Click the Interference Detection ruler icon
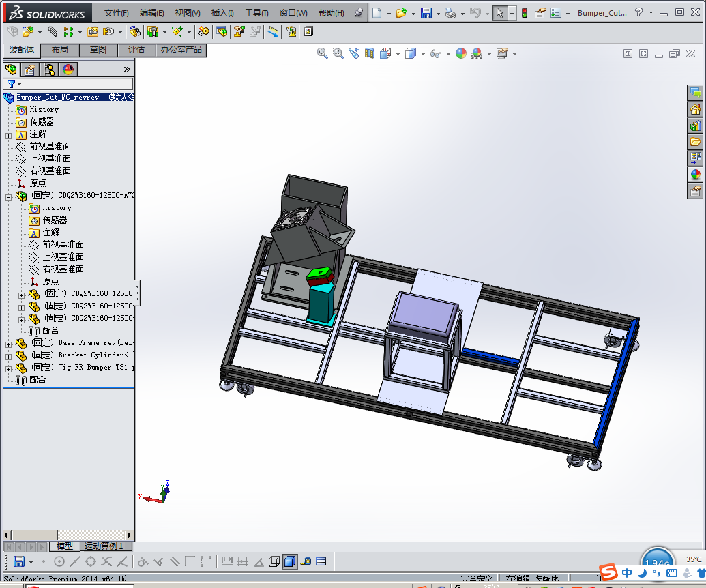 point(273,31)
